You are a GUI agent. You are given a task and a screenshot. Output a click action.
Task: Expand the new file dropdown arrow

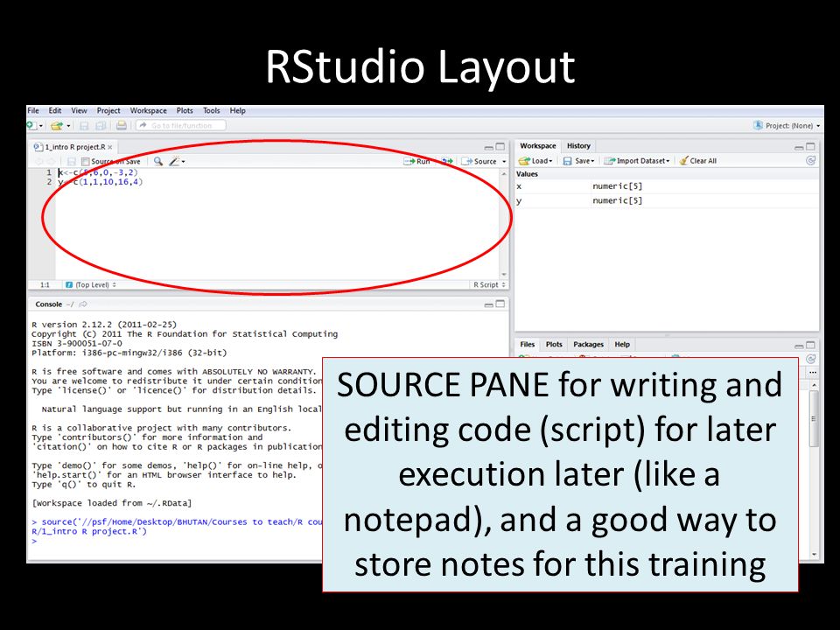[41, 126]
